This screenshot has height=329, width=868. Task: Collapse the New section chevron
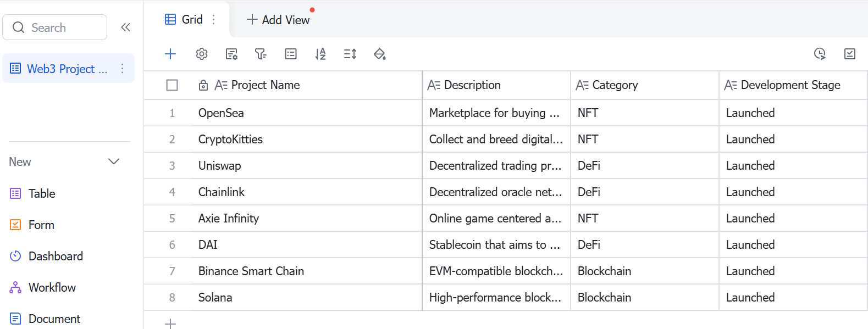click(x=114, y=161)
